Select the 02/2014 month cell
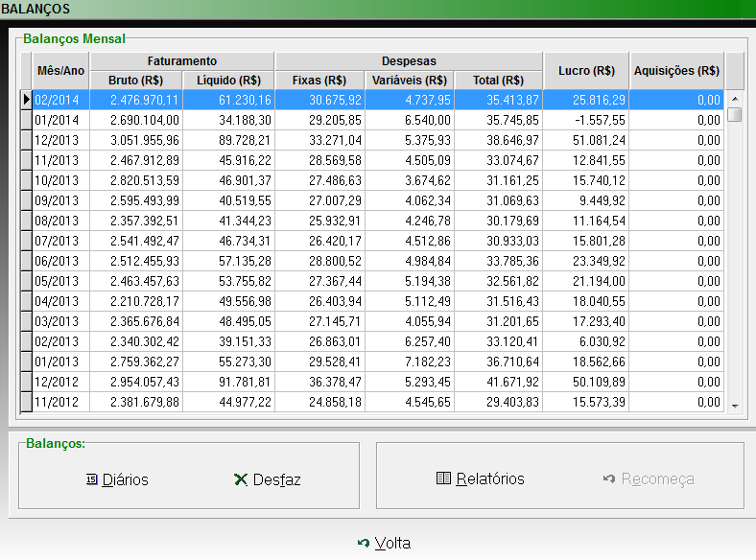 point(60,100)
